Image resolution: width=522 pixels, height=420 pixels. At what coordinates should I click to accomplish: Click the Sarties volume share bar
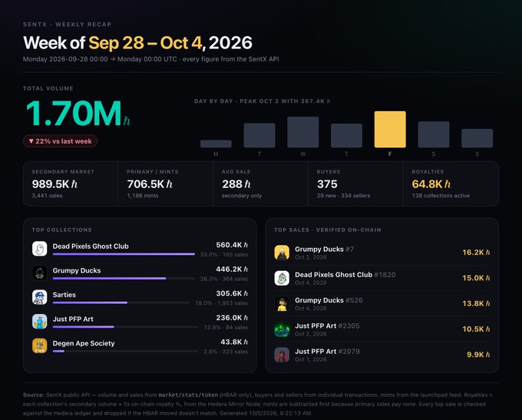tap(121, 303)
